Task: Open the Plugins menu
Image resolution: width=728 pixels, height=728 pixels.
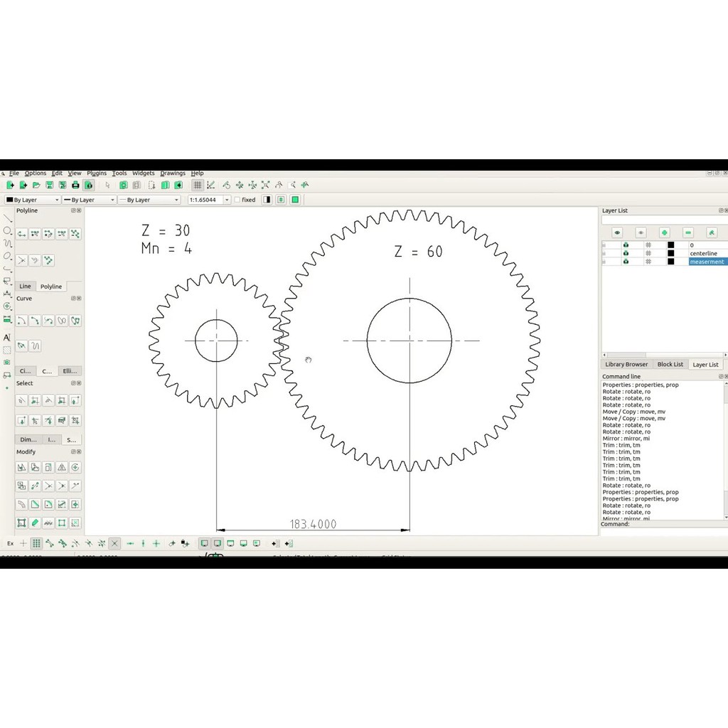Action: [x=97, y=173]
